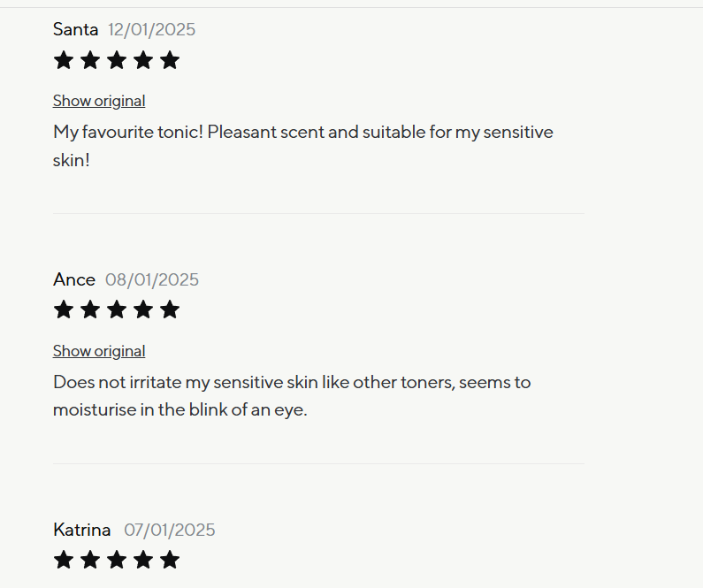The height and width of the screenshot is (588, 703).
Task: Click reviewer name Katrina
Action: click(x=82, y=530)
